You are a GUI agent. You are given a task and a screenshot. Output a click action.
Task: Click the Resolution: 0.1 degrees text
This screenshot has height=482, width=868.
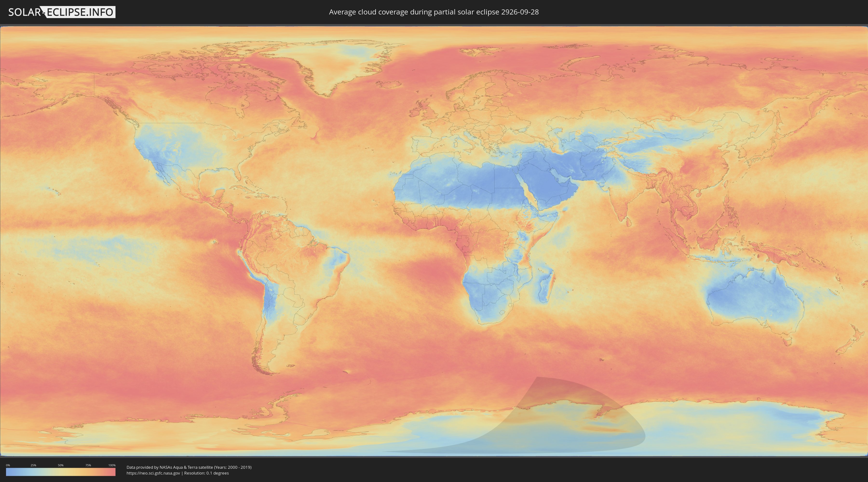(207, 473)
